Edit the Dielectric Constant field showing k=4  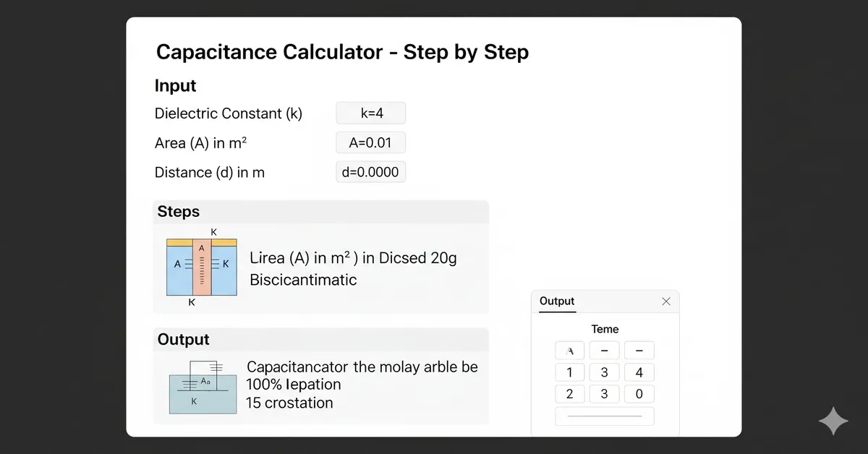(370, 113)
